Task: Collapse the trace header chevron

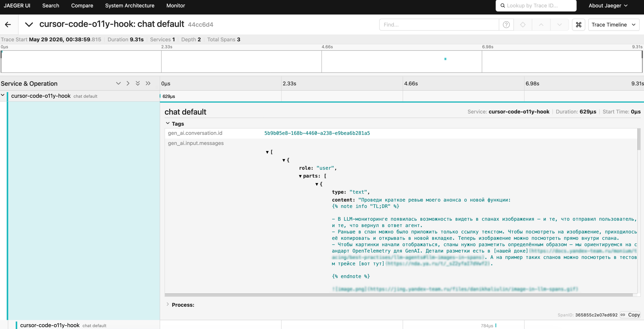Action: pyautogui.click(x=29, y=24)
